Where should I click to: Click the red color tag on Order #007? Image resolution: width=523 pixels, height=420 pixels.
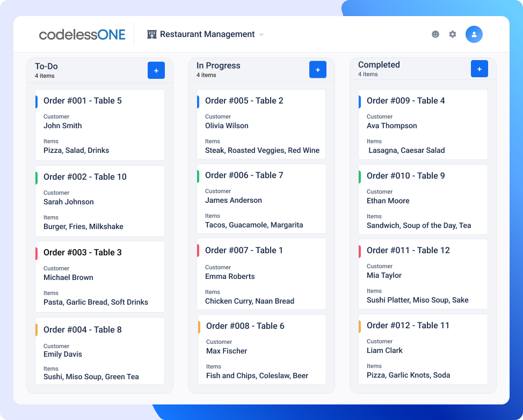(198, 250)
